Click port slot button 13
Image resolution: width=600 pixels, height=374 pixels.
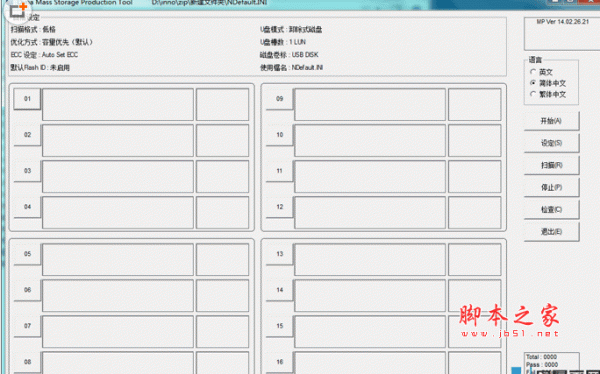(280, 254)
